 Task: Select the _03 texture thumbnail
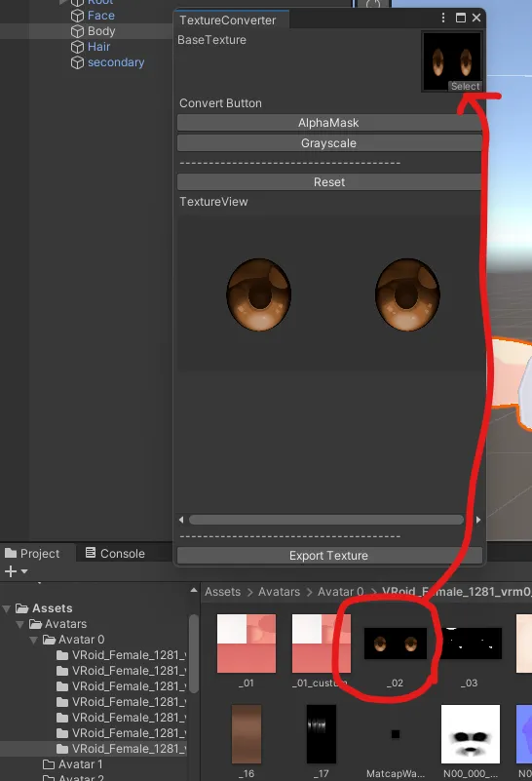[x=471, y=644]
